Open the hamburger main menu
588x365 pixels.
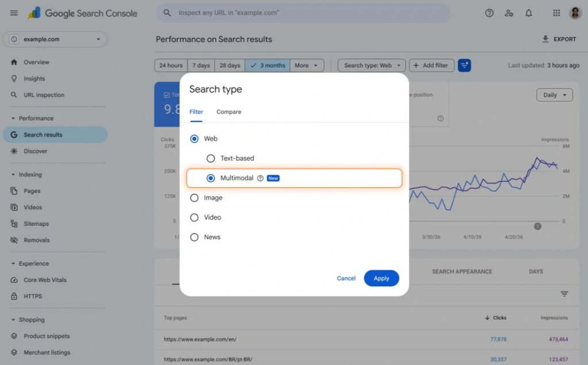click(x=14, y=13)
